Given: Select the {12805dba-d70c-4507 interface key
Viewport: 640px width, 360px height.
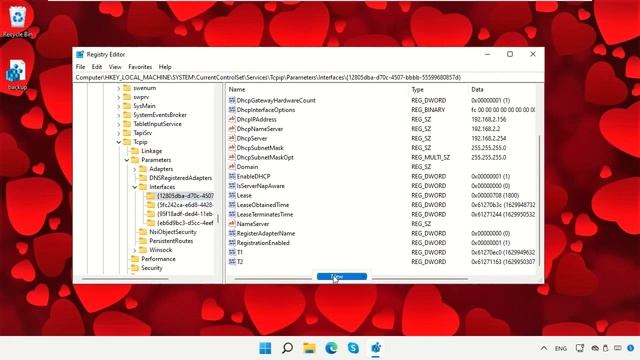Looking at the screenshot, I should click(x=185, y=196).
